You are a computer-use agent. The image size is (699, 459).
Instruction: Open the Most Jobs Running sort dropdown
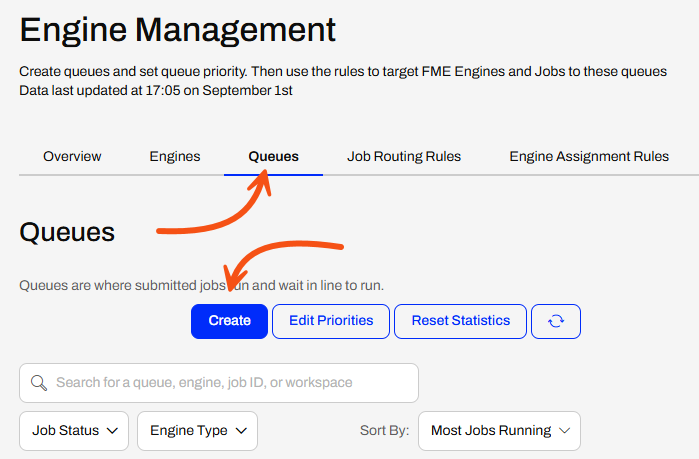pyautogui.click(x=499, y=430)
